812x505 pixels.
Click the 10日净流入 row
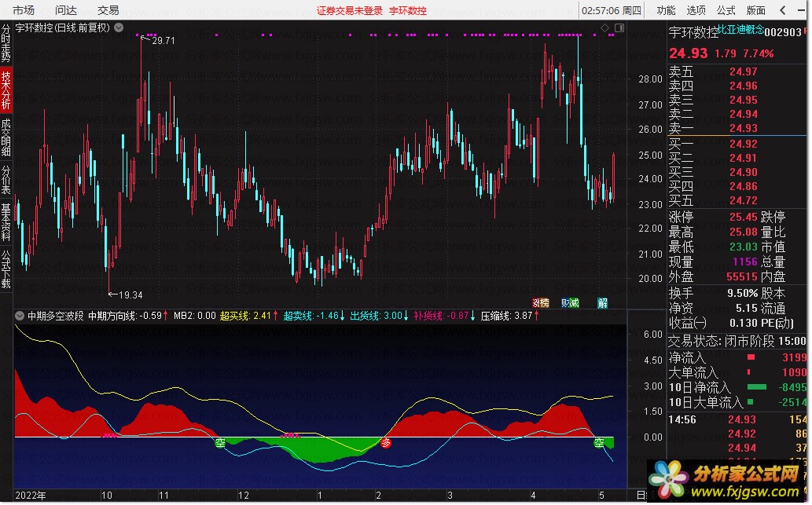click(x=737, y=387)
